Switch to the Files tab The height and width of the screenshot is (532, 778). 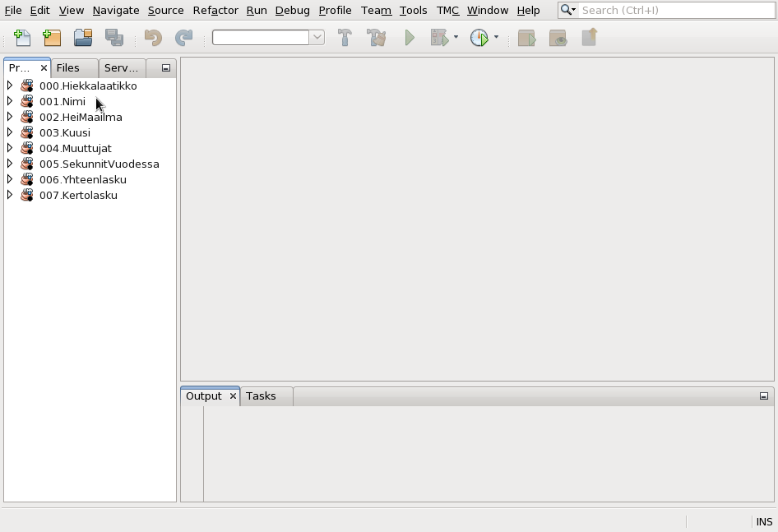tap(74, 68)
